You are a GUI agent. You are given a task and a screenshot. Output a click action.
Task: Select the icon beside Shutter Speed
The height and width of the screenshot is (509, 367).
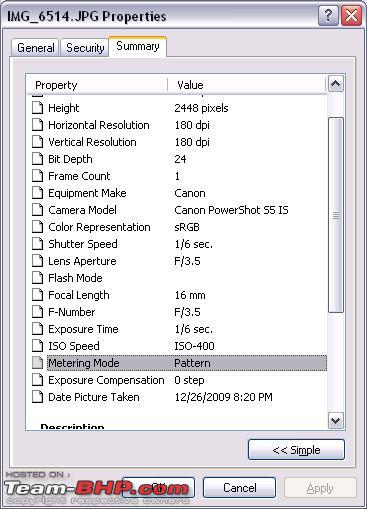pos(37,244)
